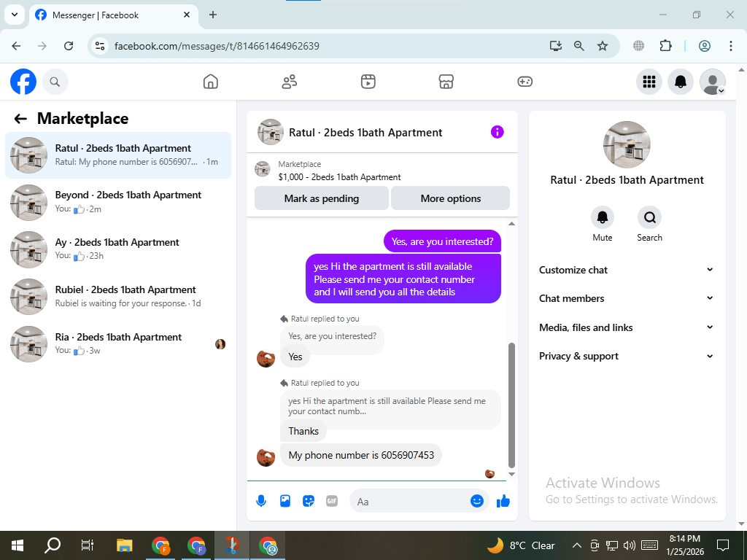Open the Beyond 2beds 1bath Apartment conversation

coord(118,203)
